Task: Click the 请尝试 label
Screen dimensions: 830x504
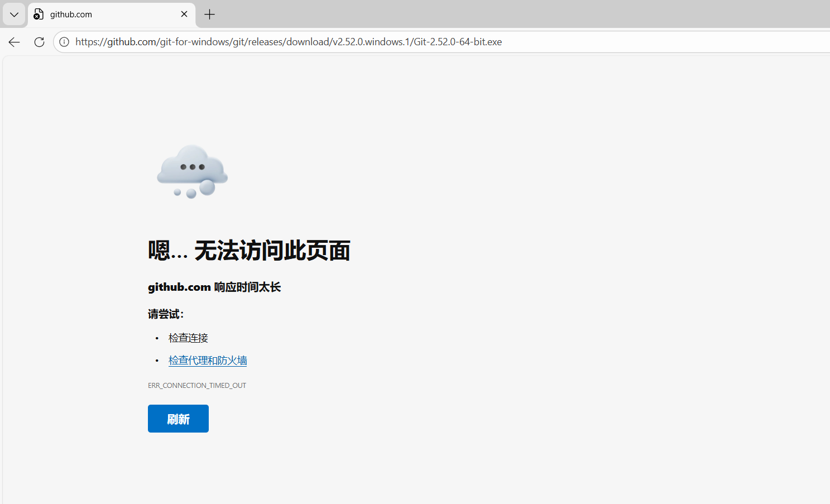Action: 166,314
